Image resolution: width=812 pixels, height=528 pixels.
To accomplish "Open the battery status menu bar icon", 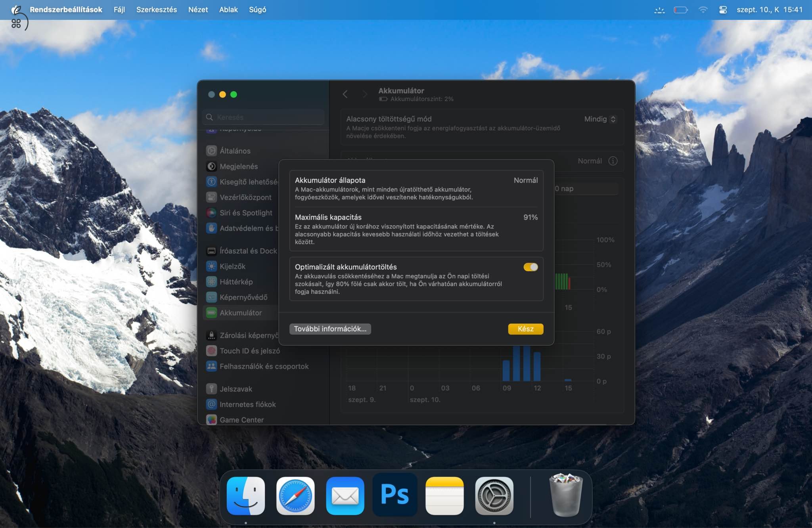I will click(x=681, y=10).
